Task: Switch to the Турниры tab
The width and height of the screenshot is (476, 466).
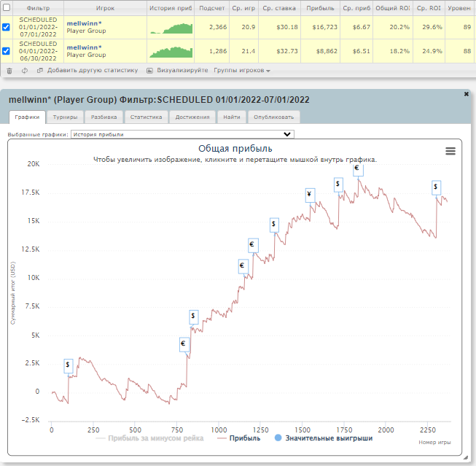Action: click(x=66, y=117)
